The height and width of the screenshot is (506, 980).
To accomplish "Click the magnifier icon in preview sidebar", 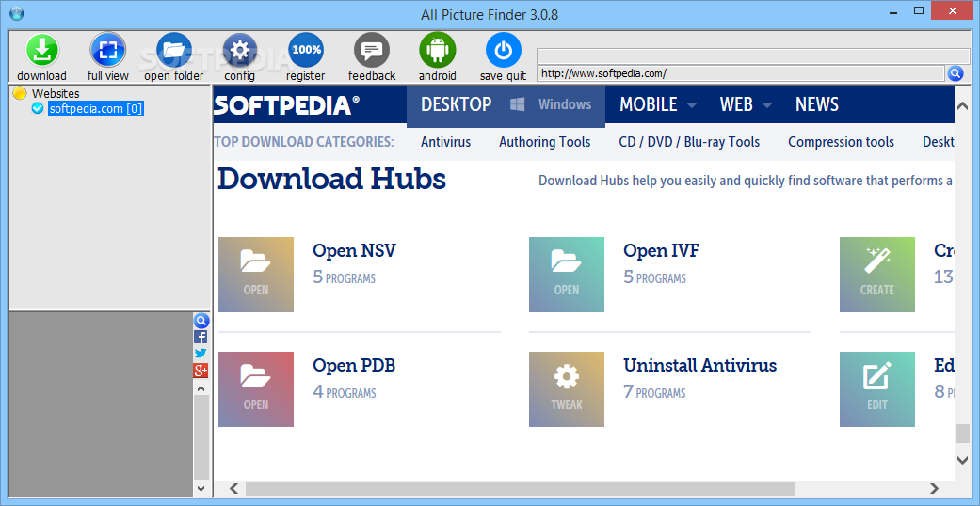I will [201, 321].
